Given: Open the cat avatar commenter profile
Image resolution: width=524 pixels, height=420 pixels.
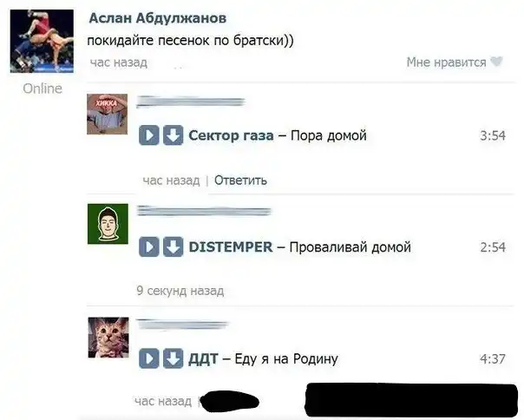Looking at the screenshot, I should pyautogui.click(x=108, y=338).
